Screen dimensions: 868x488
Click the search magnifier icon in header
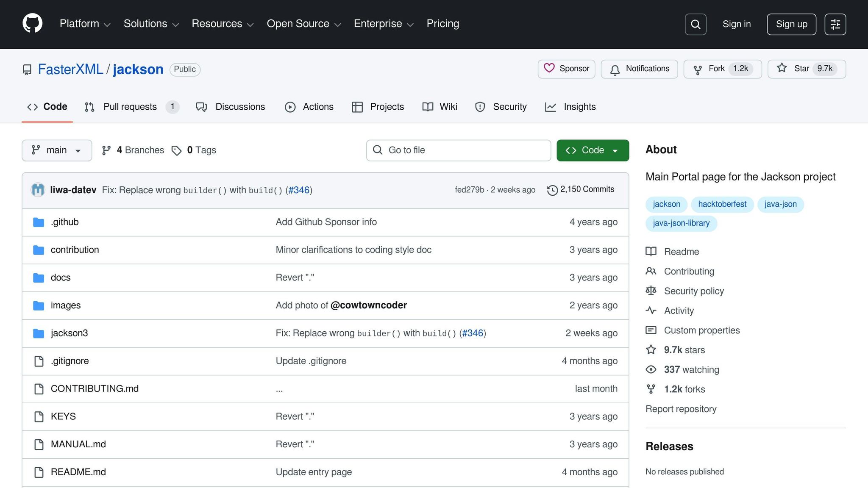tap(696, 24)
